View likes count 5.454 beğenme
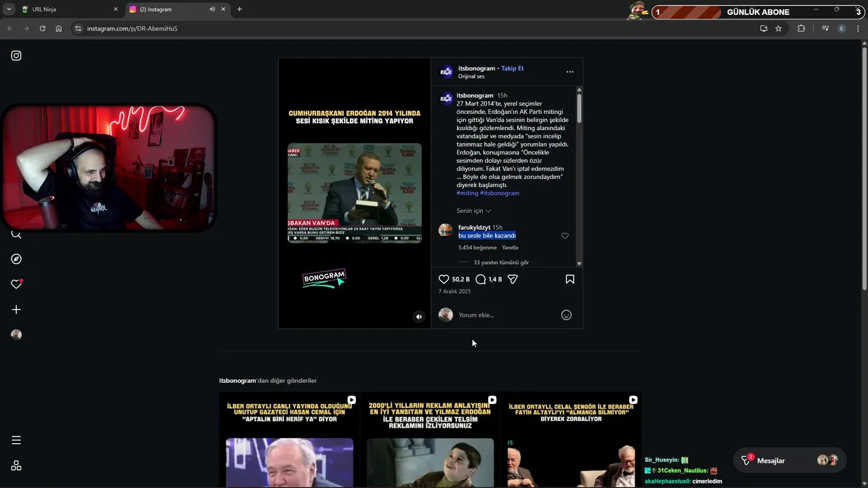 477,248
